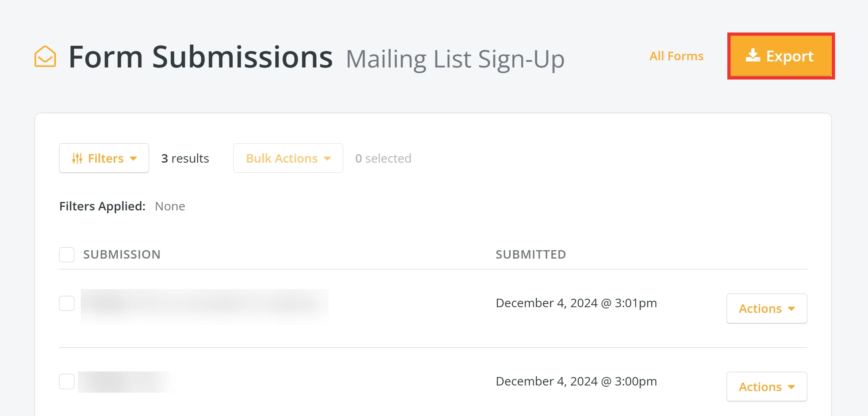
Task: Click the SUBMISSION column header label
Action: coord(122,255)
